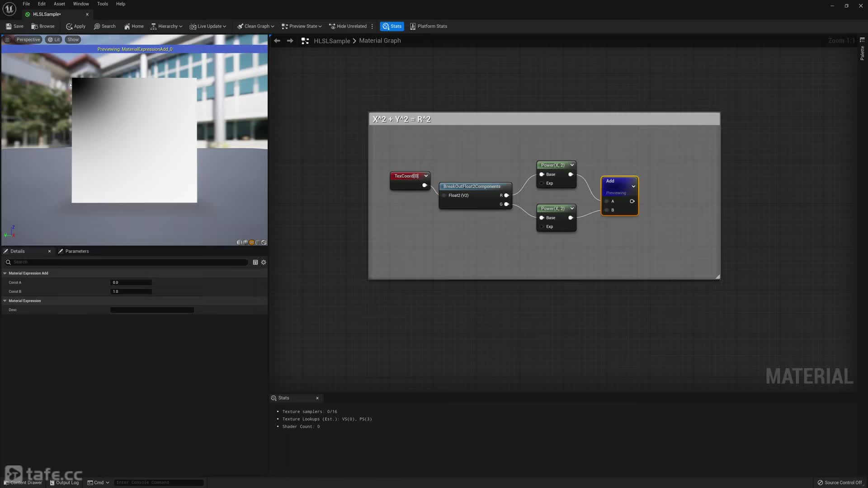Image resolution: width=868 pixels, height=488 pixels.
Task: Open the File menu
Action: 26,4
